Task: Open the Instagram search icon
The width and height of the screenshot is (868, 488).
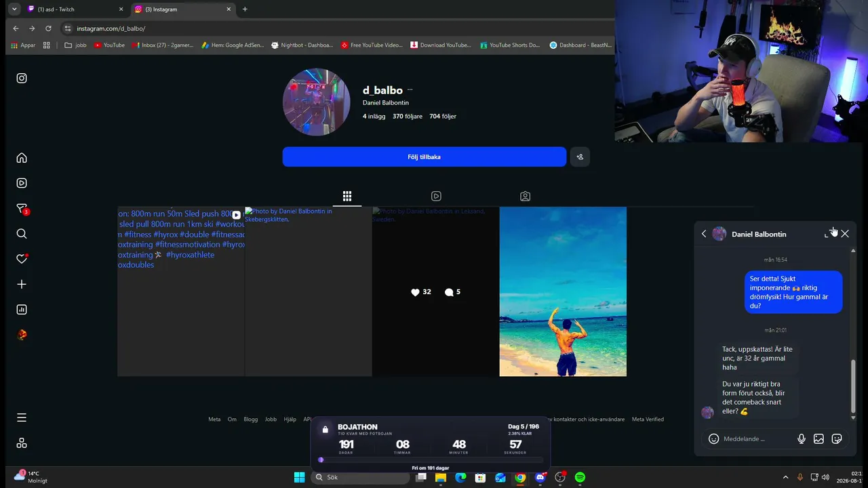Action: pyautogui.click(x=22, y=234)
